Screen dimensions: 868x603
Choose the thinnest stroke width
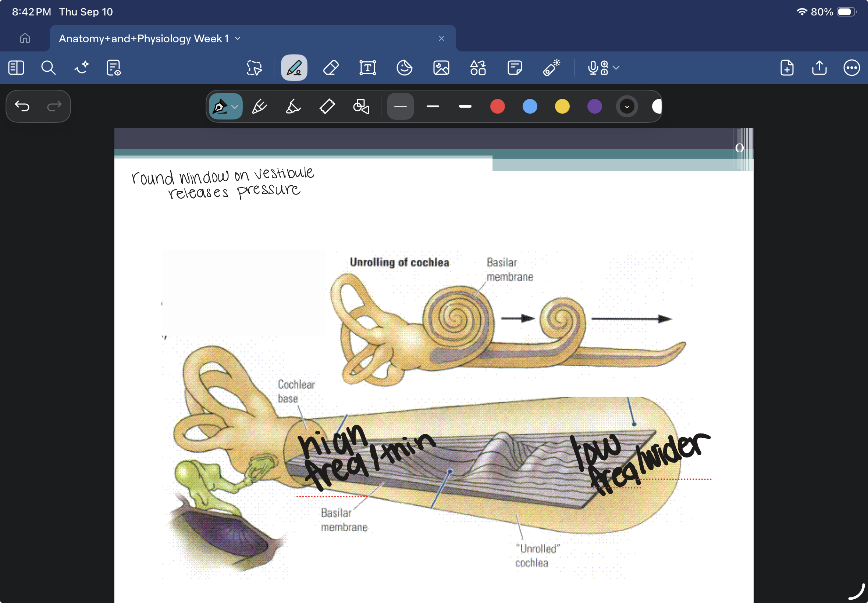tap(400, 107)
